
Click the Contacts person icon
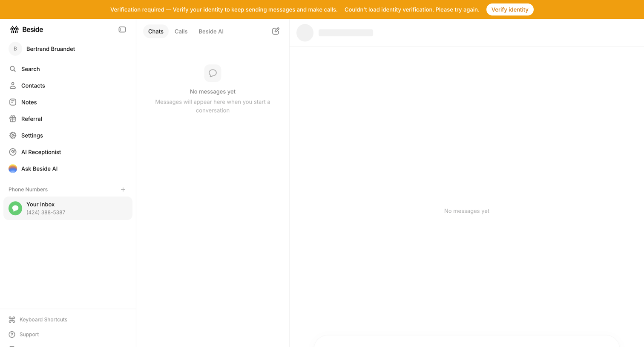point(13,86)
